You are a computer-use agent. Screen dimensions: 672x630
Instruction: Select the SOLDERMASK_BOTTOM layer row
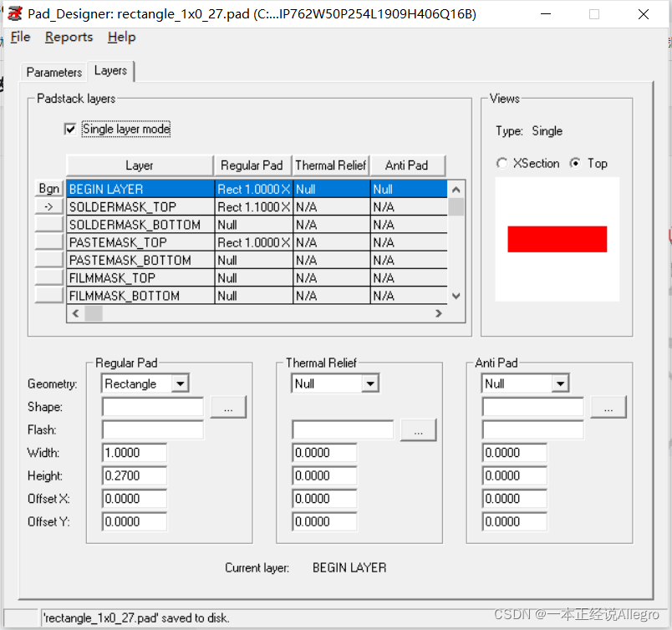257,225
